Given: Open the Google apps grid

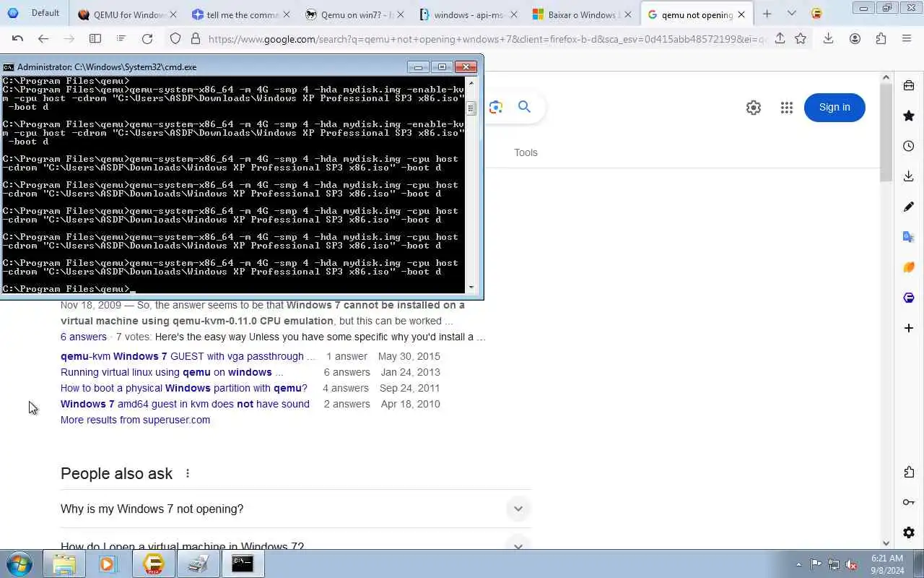Looking at the screenshot, I should 787,108.
